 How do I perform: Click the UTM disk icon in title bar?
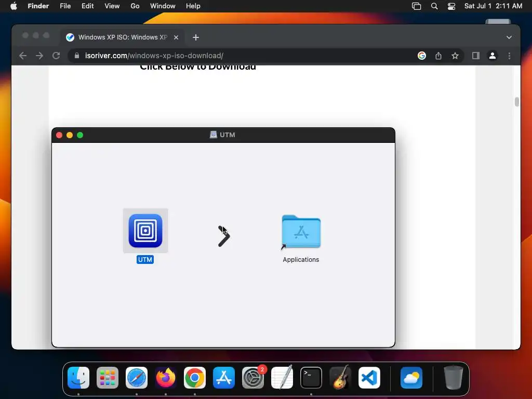point(213,135)
